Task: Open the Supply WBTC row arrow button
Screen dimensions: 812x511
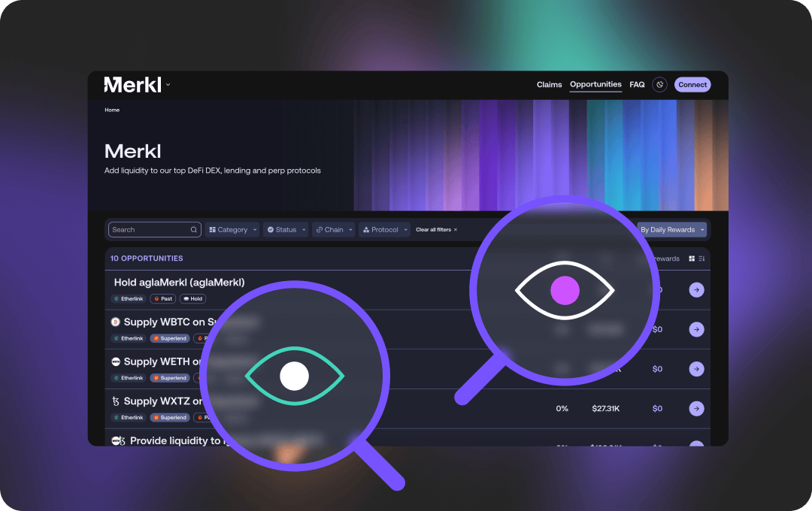Action: coord(696,329)
